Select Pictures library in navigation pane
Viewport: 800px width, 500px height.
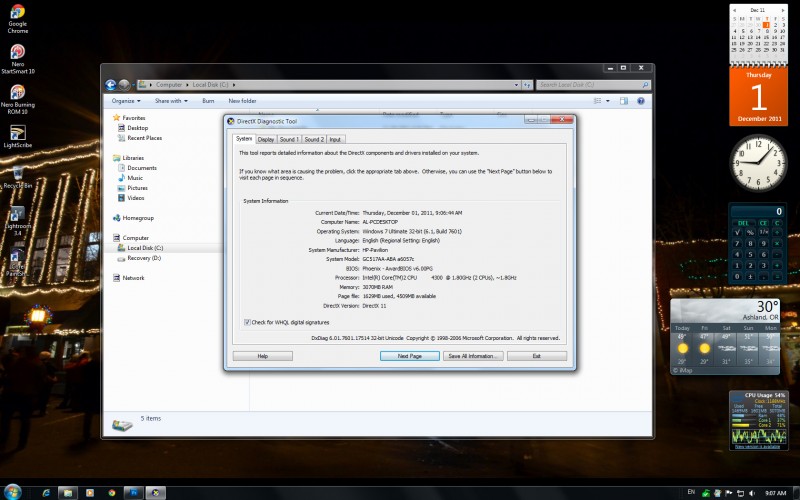[x=133, y=188]
